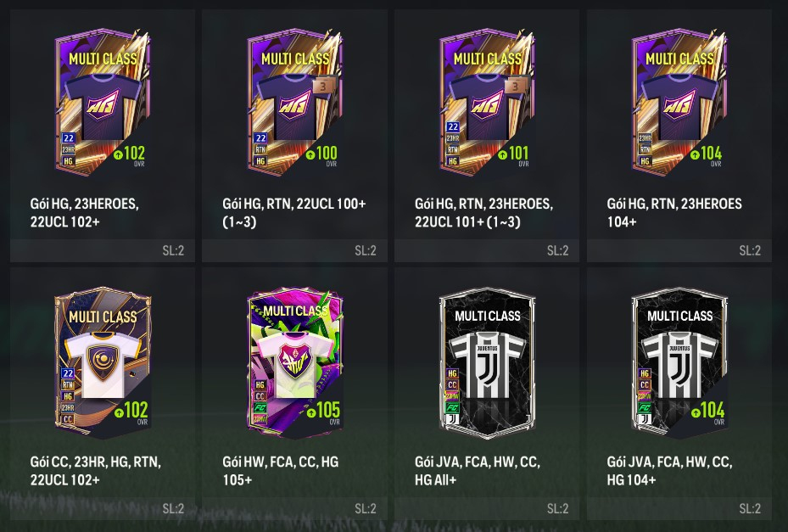Click the green up-arrow beside 102 OVR on first card
Screen dimensions: 788x532
(x=118, y=155)
